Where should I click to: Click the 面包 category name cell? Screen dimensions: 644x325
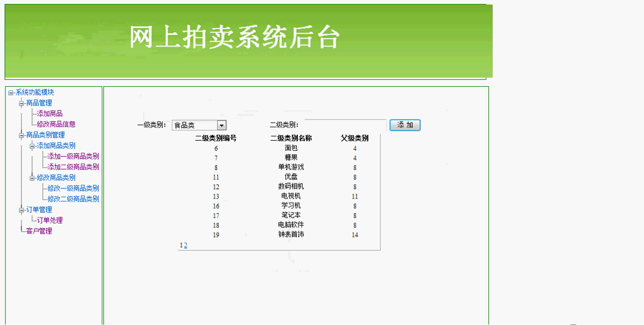pyautogui.click(x=291, y=148)
